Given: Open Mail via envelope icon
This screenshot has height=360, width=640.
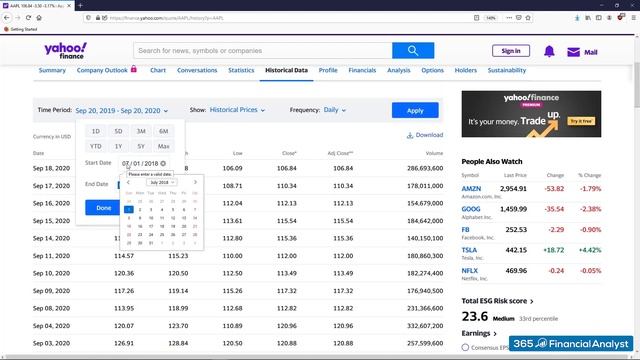Looking at the screenshot, I should (x=573, y=52).
